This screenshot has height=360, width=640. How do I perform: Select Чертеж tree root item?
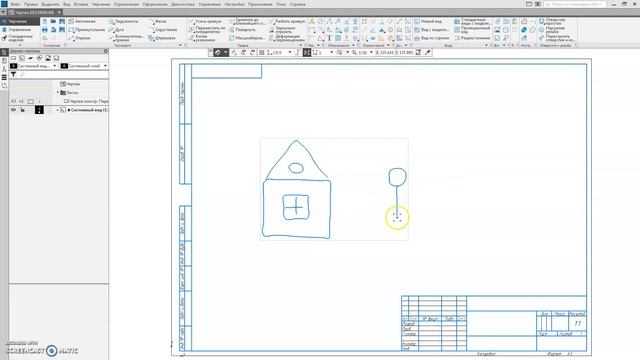[x=70, y=84]
